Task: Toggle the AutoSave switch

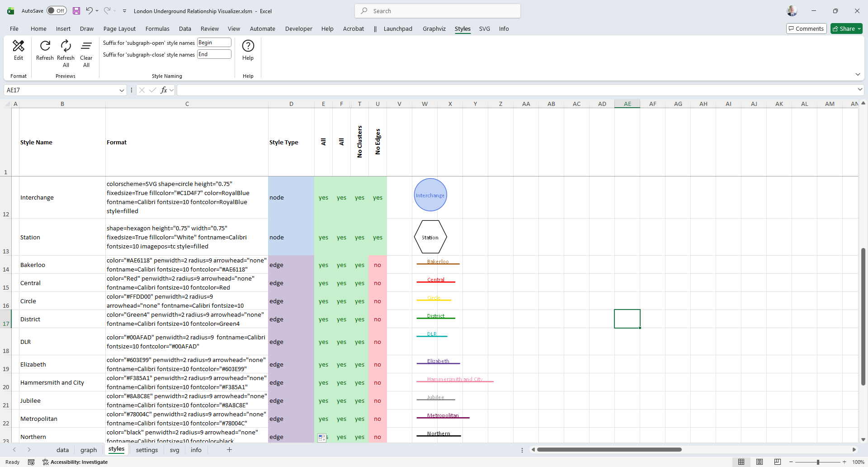Action: point(57,11)
